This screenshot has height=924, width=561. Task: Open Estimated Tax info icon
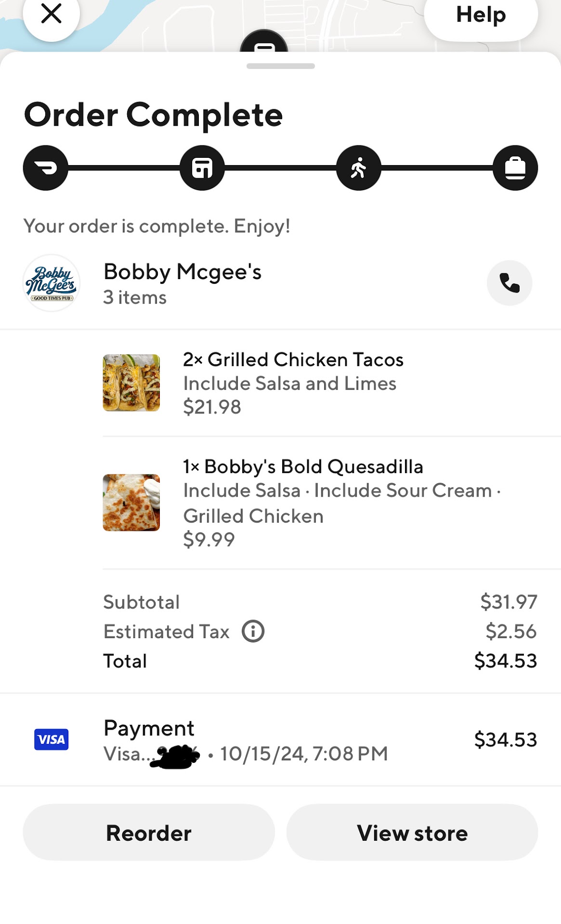click(253, 631)
